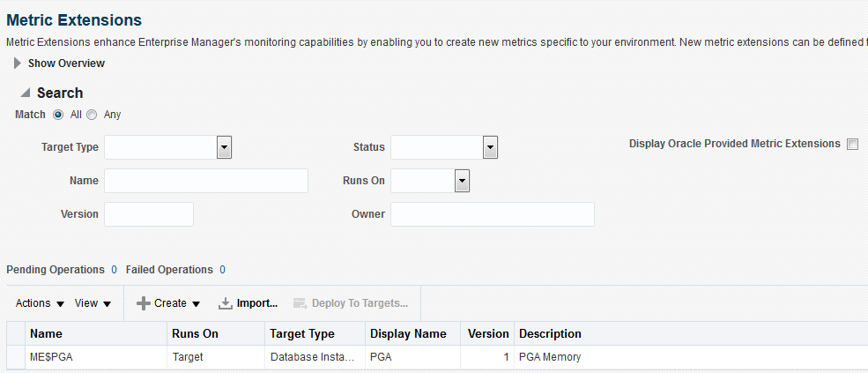Click the Deploy To Targets icon
This screenshot has width=868, height=373.
tap(300, 303)
